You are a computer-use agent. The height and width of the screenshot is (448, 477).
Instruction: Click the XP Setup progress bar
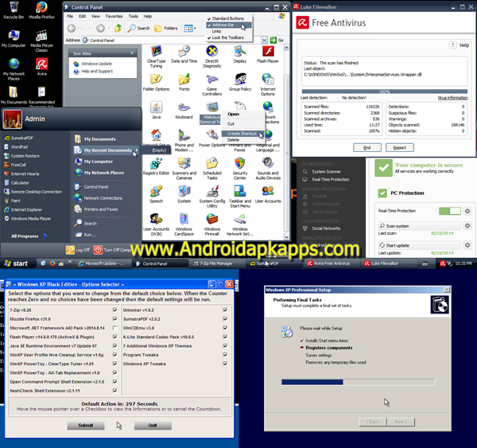click(x=358, y=382)
